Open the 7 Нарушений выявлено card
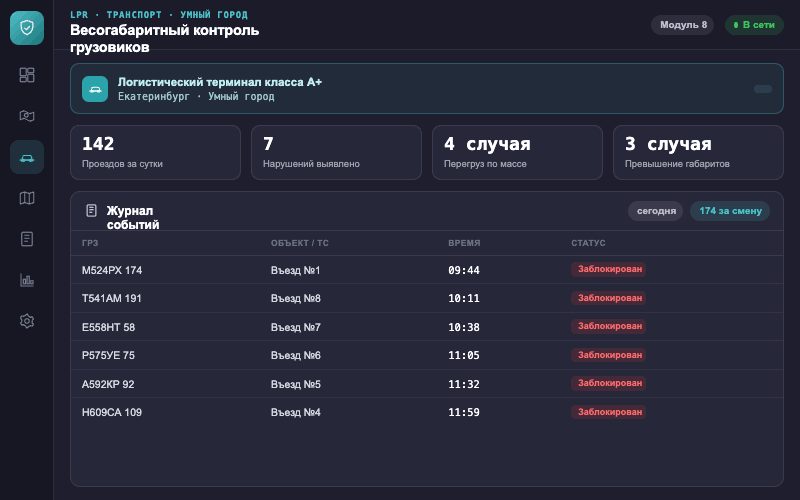The image size is (800, 500). [x=336, y=153]
